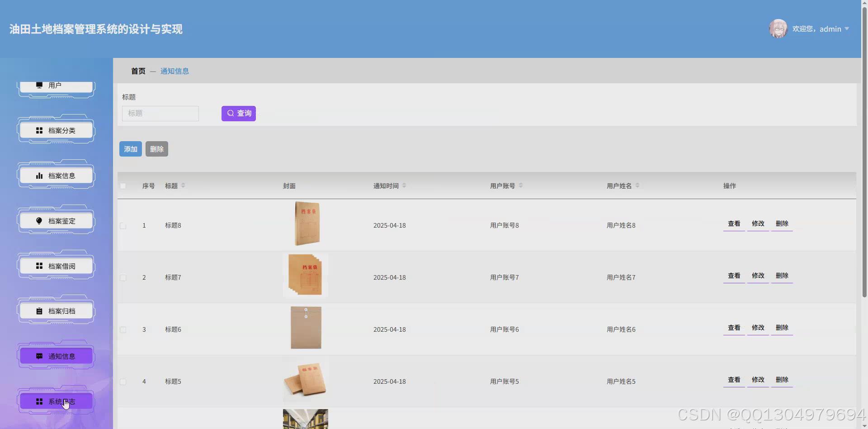Click 修改 for row 标题5
This screenshot has width=868, height=429.
coord(758,380)
